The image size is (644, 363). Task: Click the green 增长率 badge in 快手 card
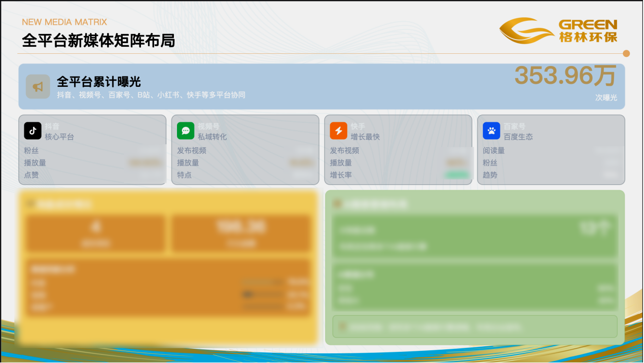tap(456, 175)
